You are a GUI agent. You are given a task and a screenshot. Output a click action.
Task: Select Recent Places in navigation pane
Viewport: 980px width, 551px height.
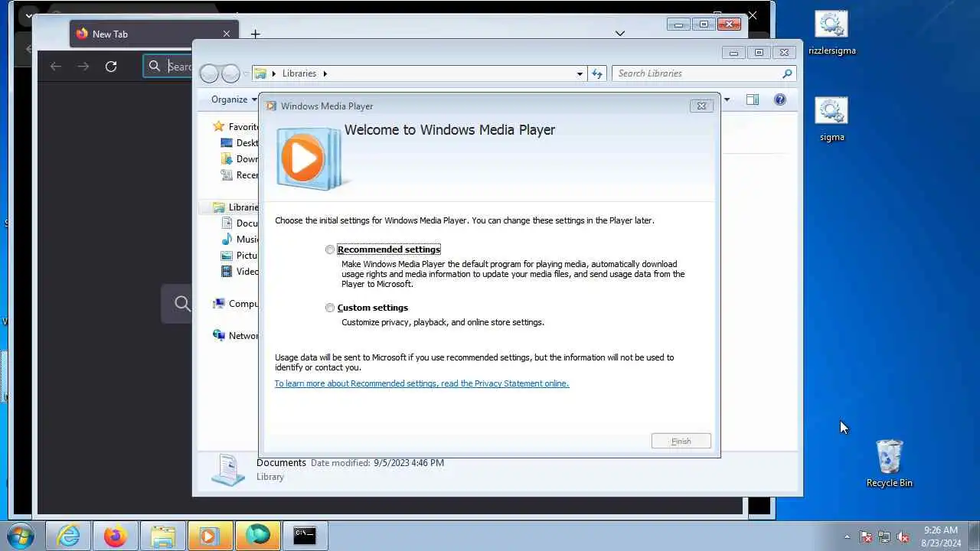pyautogui.click(x=239, y=175)
